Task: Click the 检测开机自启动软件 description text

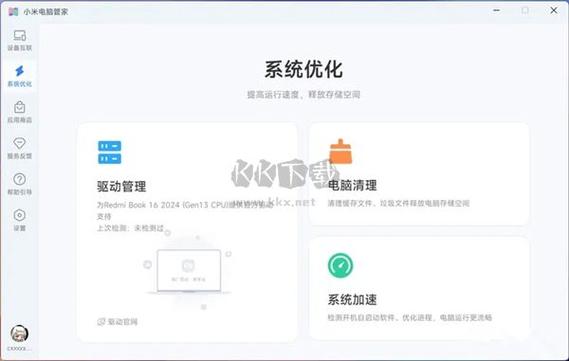Action: coord(410,317)
